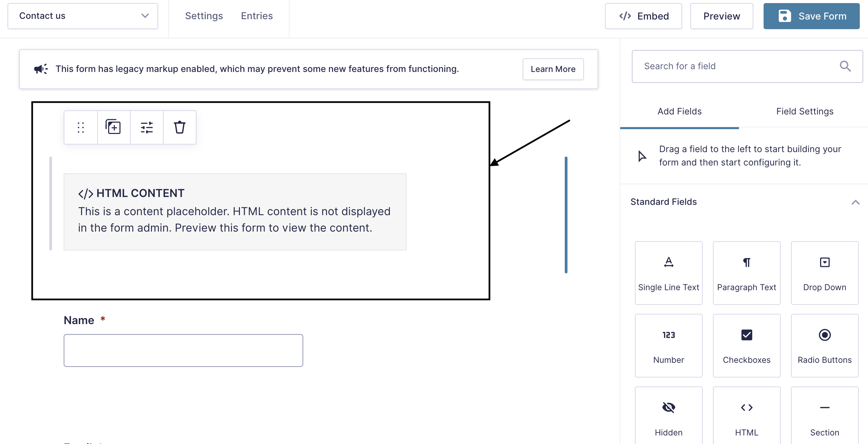
Task: Click the drag handle icon on HTML field
Action: click(81, 127)
